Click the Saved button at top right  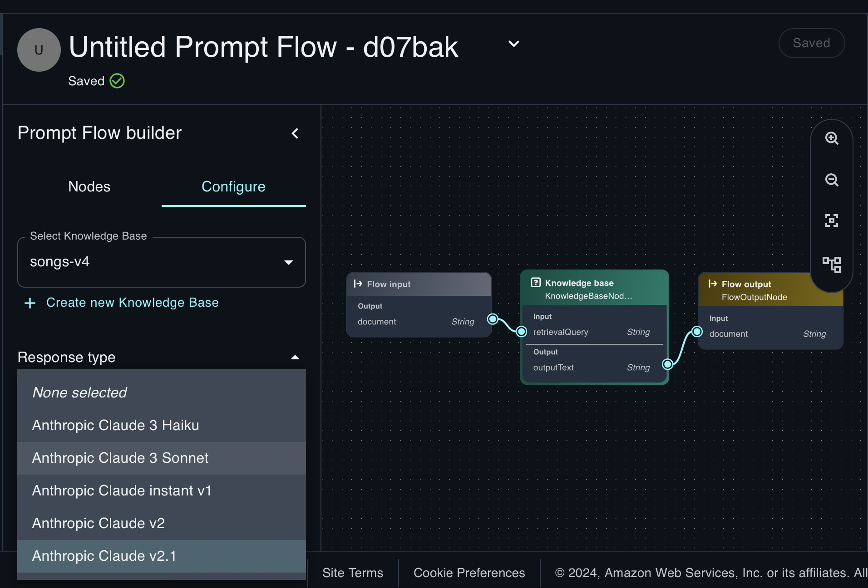811,43
